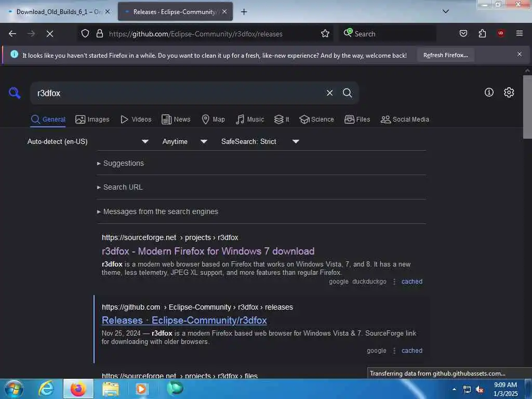Stop loading the page with X button
The image size is (532, 399).
pos(49,34)
